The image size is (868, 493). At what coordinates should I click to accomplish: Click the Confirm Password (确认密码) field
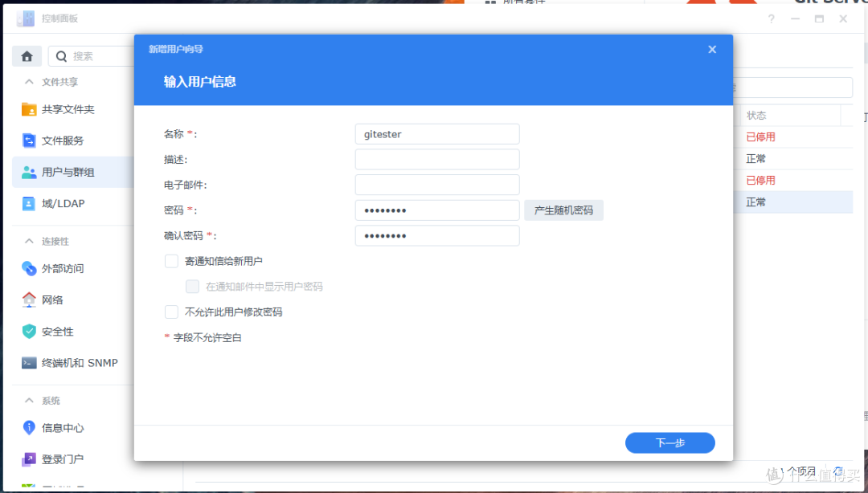click(x=437, y=236)
